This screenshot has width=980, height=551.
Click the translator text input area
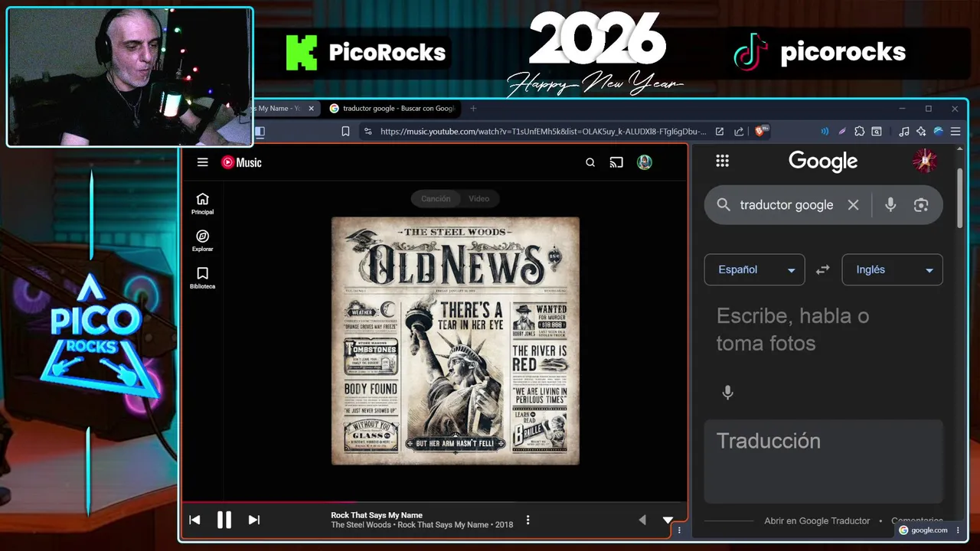[823, 330]
